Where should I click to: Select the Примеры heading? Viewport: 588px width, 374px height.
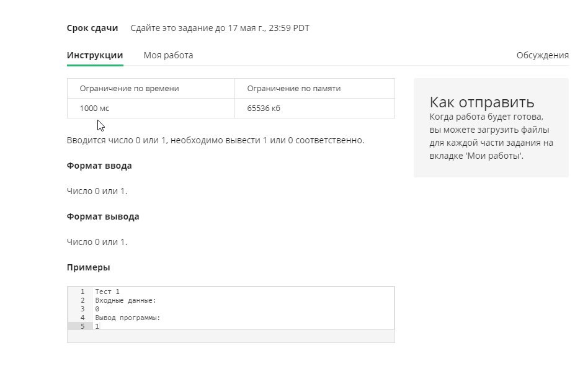point(89,267)
